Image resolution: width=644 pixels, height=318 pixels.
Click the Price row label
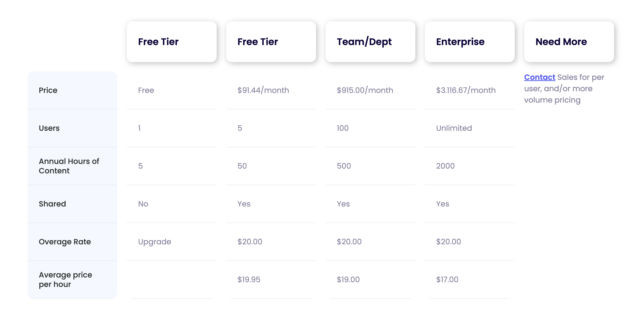tap(48, 90)
